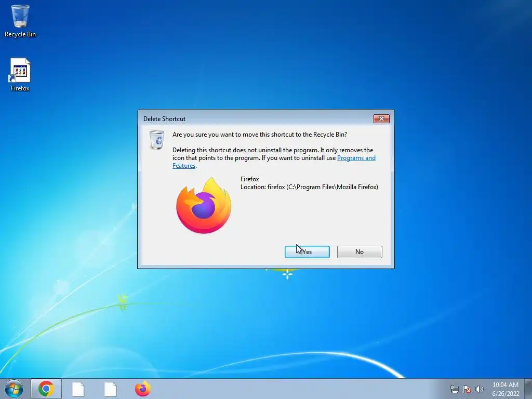Click the large Firefox logo in dialog

pos(204,206)
